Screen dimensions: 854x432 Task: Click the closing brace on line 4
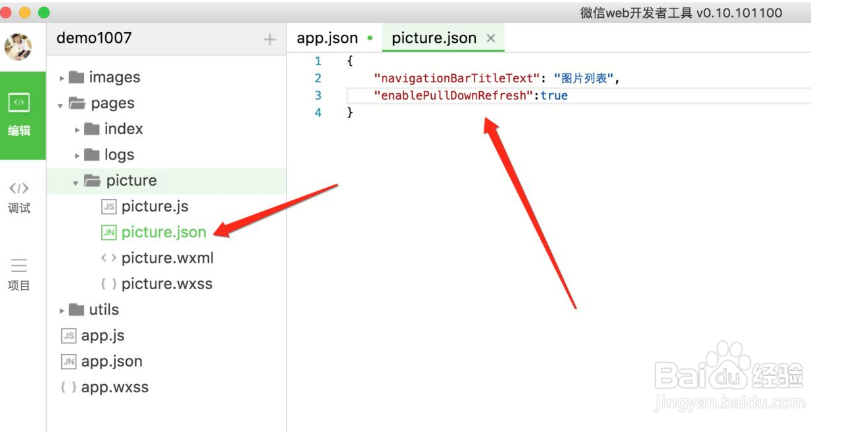[x=350, y=113]
